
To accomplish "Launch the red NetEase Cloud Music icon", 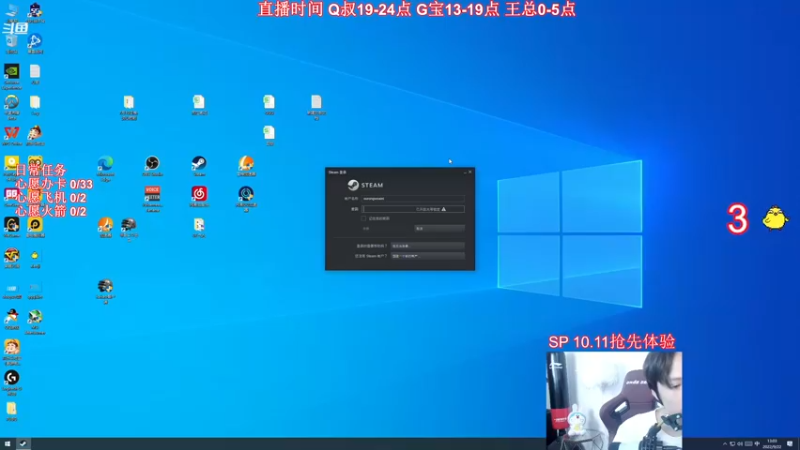I will [199, 196].
